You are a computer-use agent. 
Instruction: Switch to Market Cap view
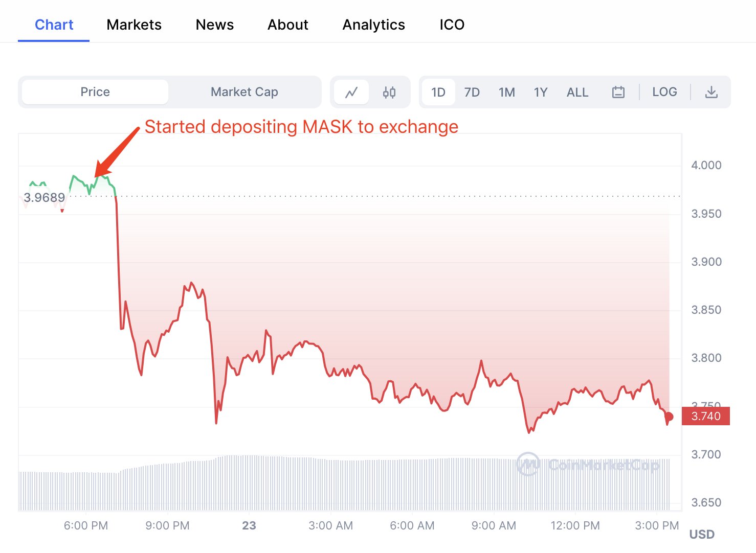pyautogui.click(x=244, y=92)
